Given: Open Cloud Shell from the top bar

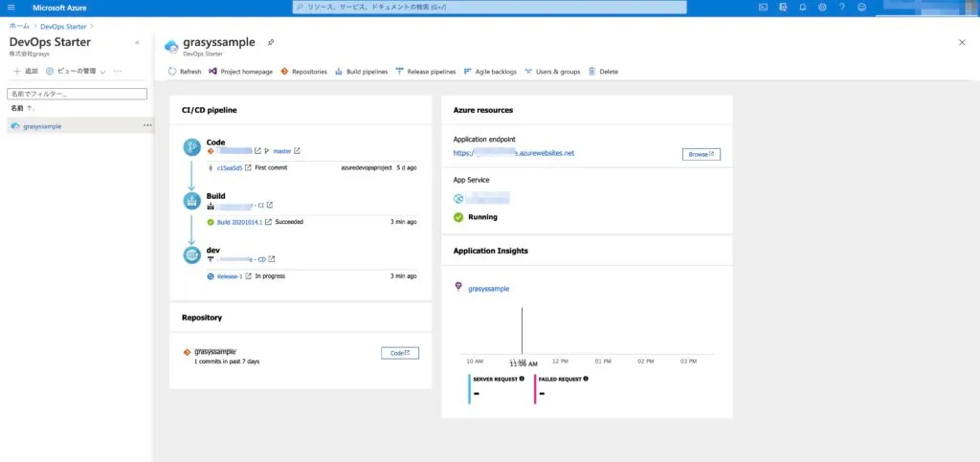Looking at the screenshot, I should coord(763,8).
